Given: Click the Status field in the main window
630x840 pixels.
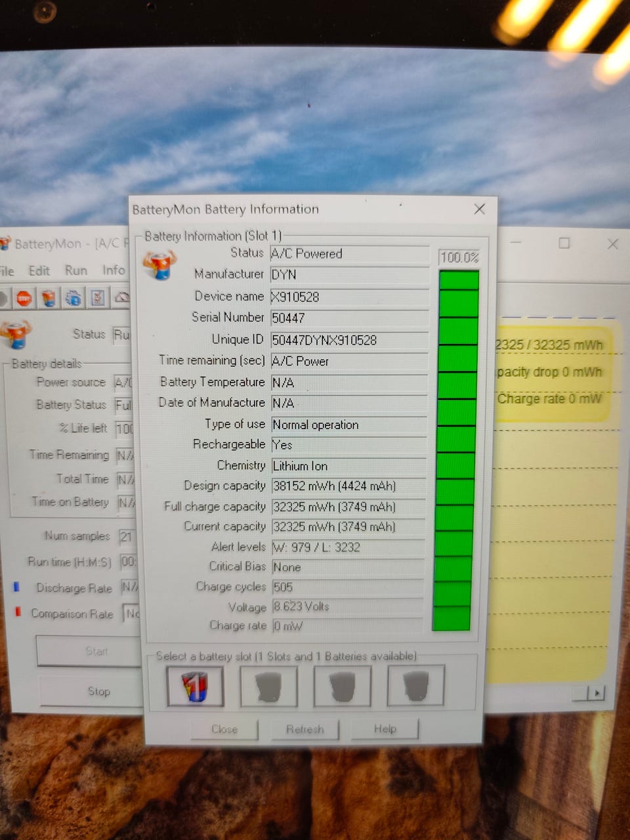Looking at the screenshot, I should [x=121, y=334].
